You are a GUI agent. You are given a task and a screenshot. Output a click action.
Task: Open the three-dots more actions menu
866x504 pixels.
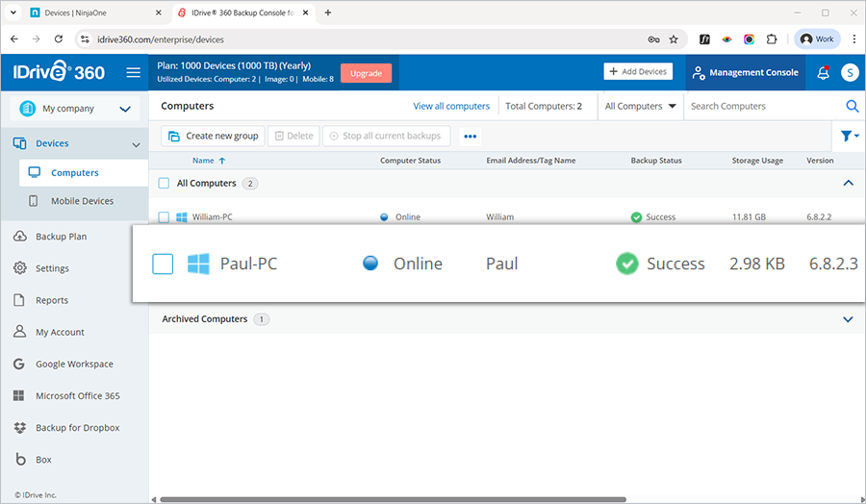coord(470,137)
